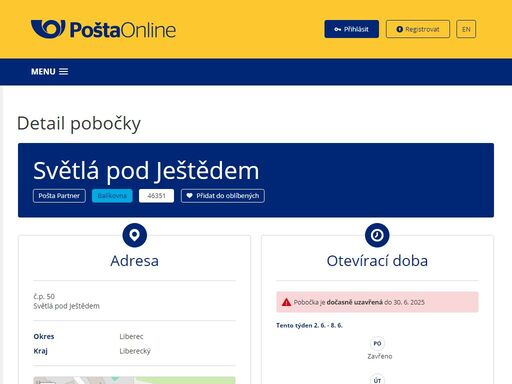
Task: Click the red warning triangle icon
Action: (x=286, y=302)
